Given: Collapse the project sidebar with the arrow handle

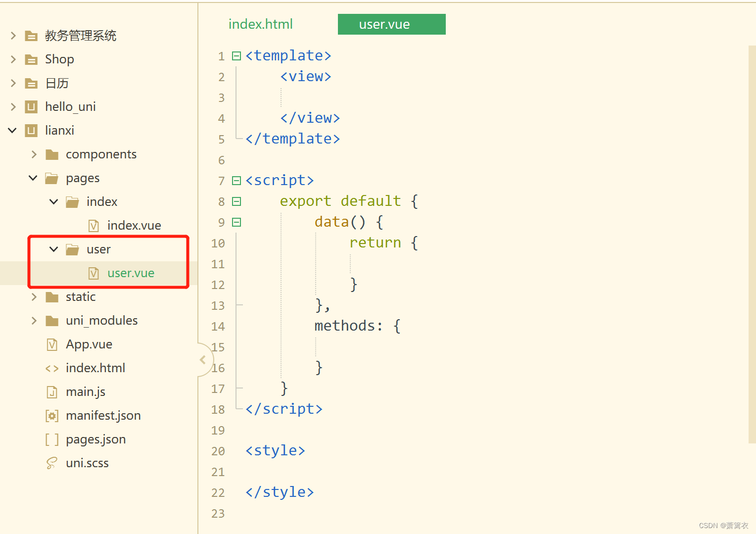Looking at the screenshot, I should point(203,360).
